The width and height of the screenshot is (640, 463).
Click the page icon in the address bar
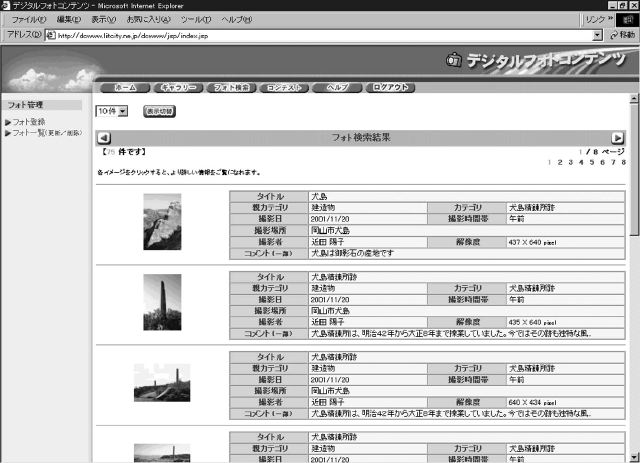click(x=50, y=34)
